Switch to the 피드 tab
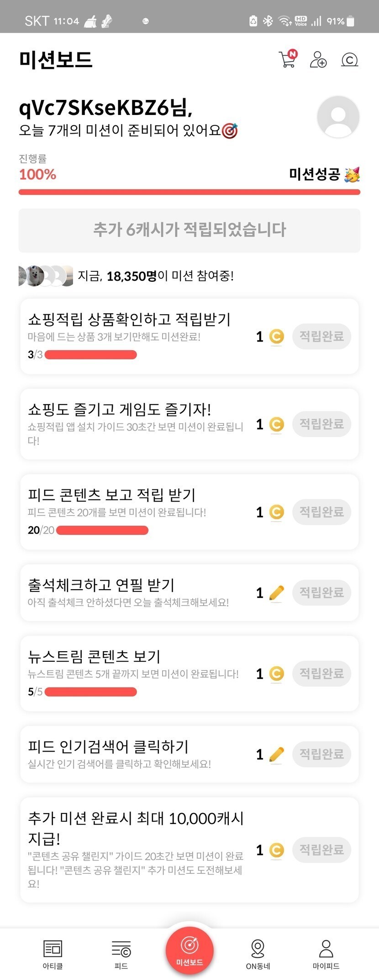This screenshot has width=379, height=980. 121,954
